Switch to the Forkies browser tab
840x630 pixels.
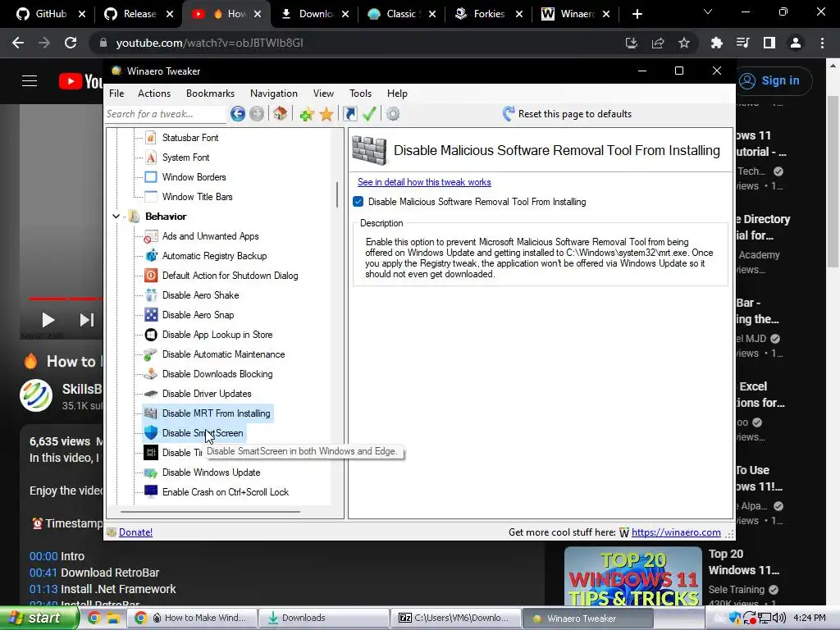[x=489, y=14]
